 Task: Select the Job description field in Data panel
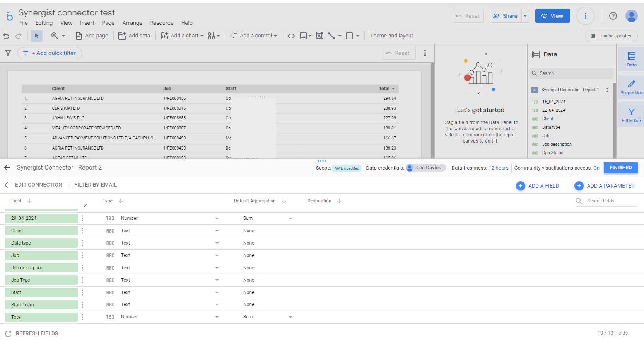click(x=557, y=144)
